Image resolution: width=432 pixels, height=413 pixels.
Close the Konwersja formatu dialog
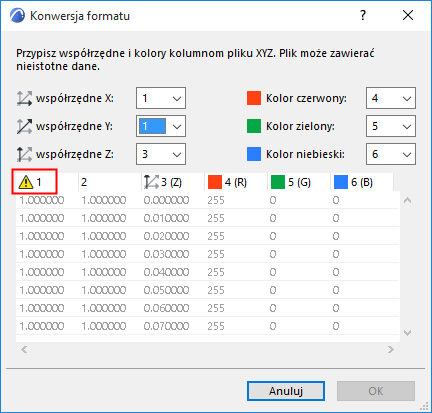(x=408, y=15)
